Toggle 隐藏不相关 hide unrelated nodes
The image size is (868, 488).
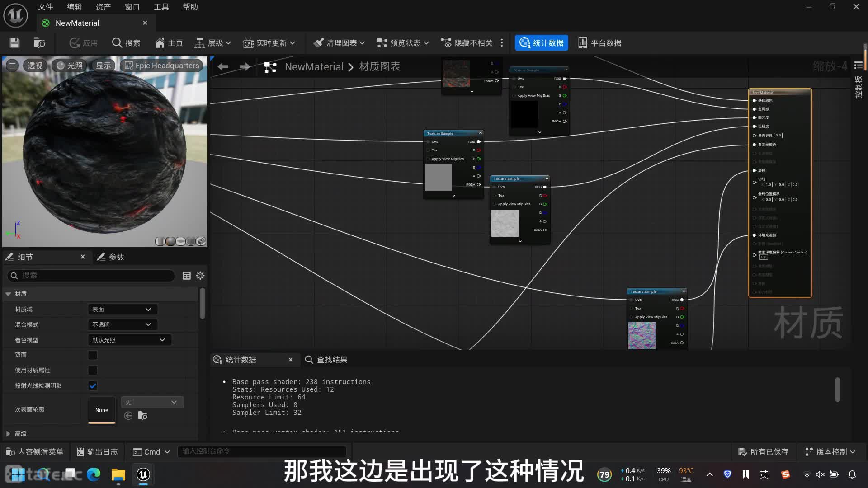click(467, 43)
